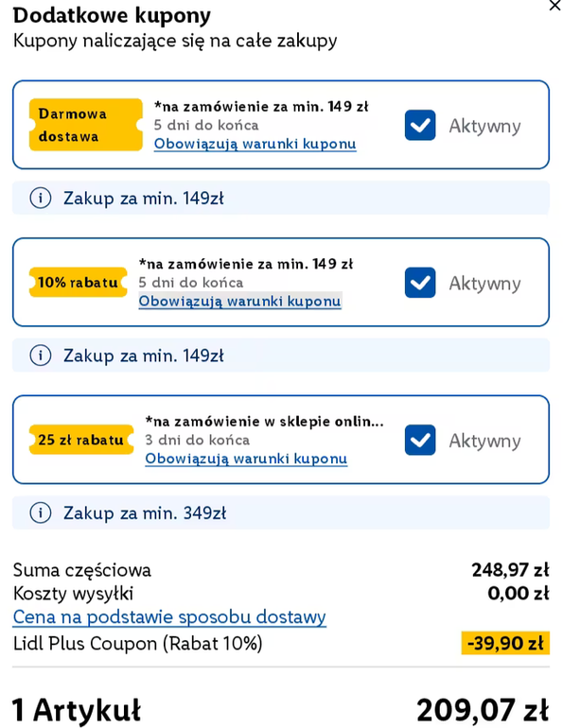
Task: Open Cena na podstawie sposobu dostawy link
Action: click(x=169, y=617)
